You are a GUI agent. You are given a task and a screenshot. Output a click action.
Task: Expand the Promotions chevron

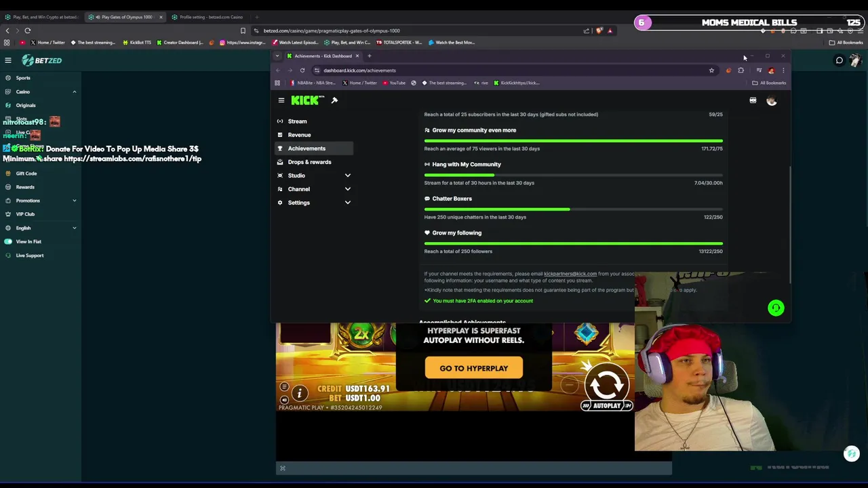coord(75,201)
